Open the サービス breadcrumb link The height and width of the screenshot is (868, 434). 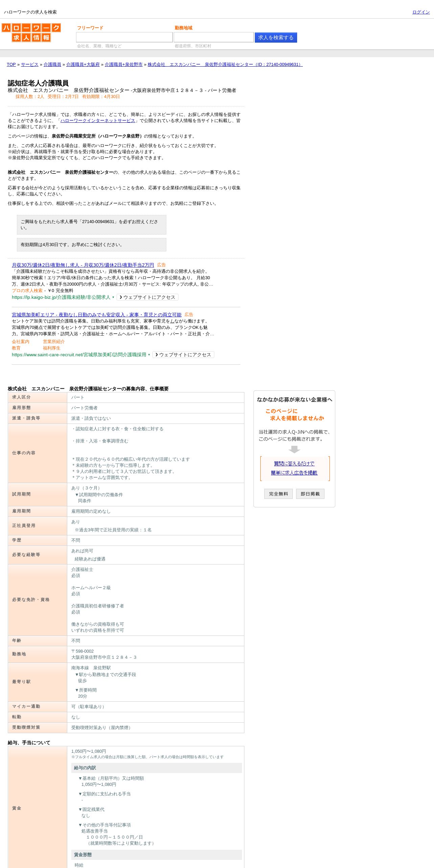(30, 65)
